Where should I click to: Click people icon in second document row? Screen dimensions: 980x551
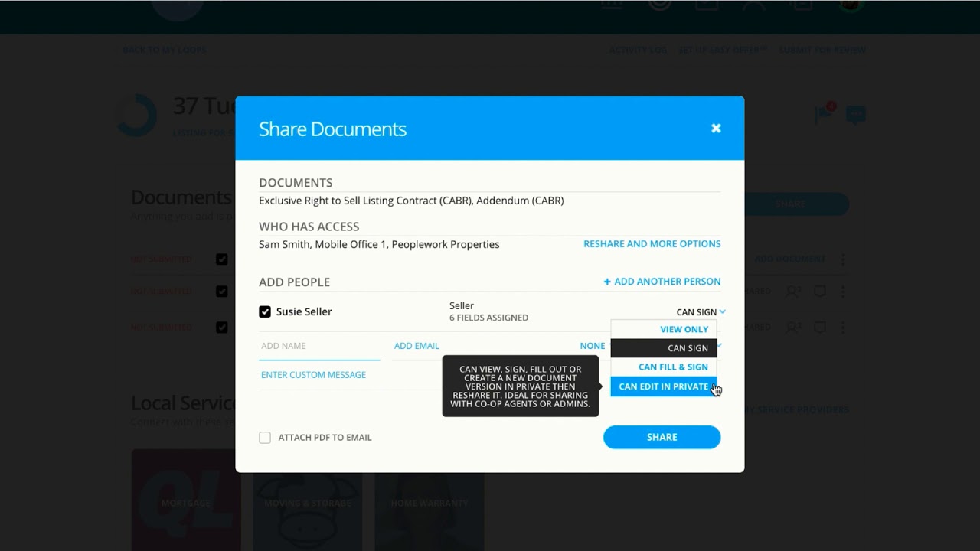tap(794, 292)
